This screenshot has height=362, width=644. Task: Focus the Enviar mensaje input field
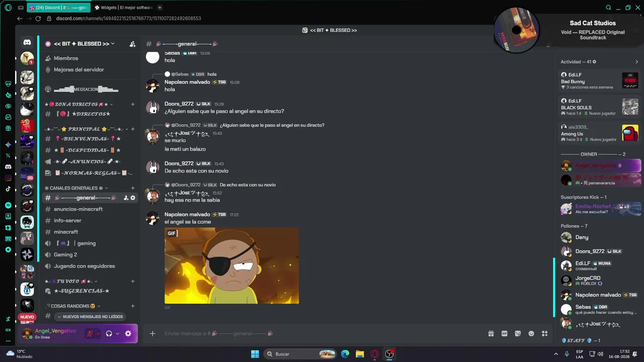pyautogui.click(x=322, y=333)
